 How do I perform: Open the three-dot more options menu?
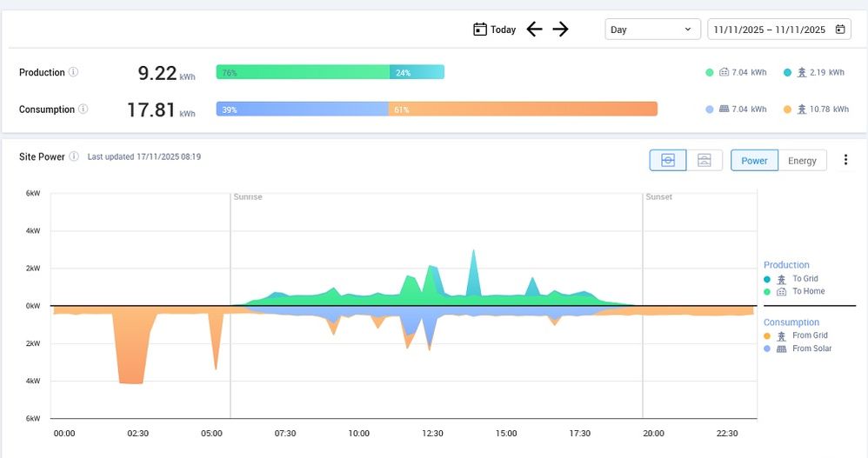click(x=845, y=160)
